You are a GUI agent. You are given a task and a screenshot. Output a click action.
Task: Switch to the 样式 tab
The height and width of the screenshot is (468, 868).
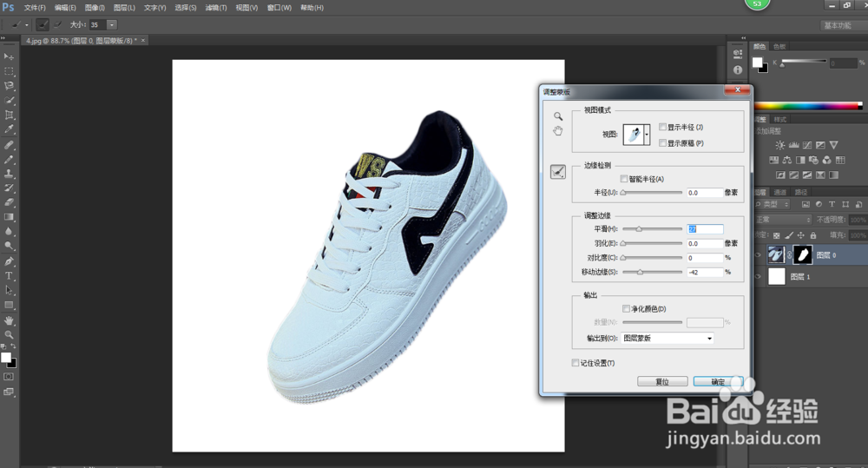780,120
